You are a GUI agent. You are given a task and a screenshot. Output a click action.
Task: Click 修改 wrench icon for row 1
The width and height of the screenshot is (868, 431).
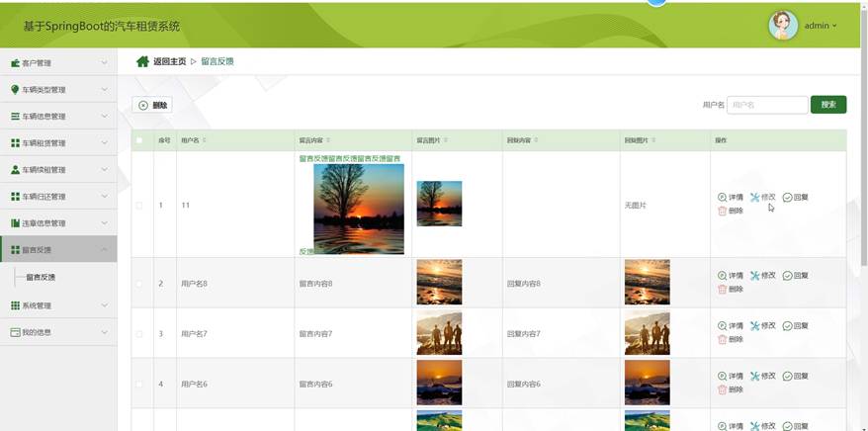click(x=754, y=197)
